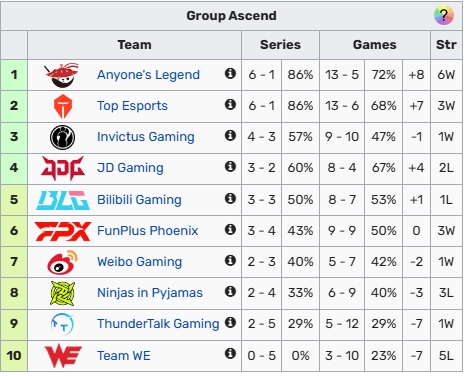Open the Anyone's Legend team link
The width and height of the screenshot is (466, 376).
coord(148,75)
